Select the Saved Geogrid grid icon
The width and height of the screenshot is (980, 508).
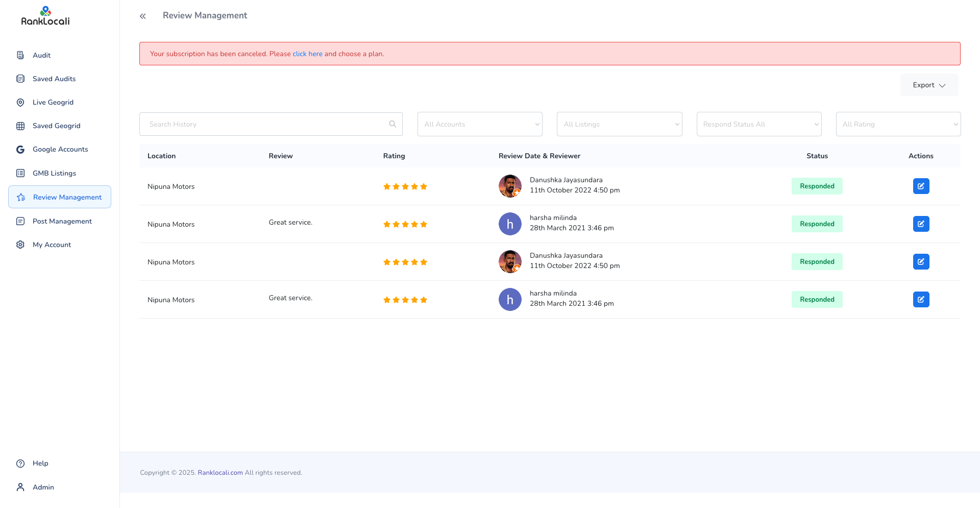click(20, 126)
